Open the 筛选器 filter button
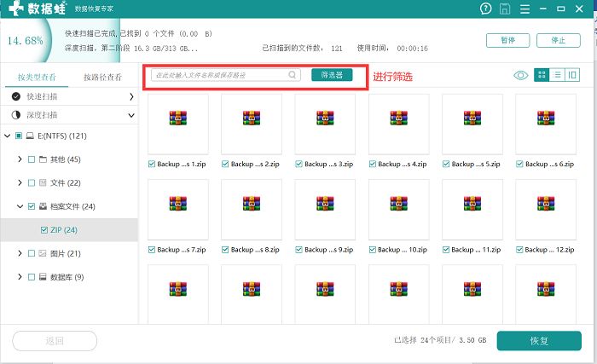The image size is (597, 364). 332,75
